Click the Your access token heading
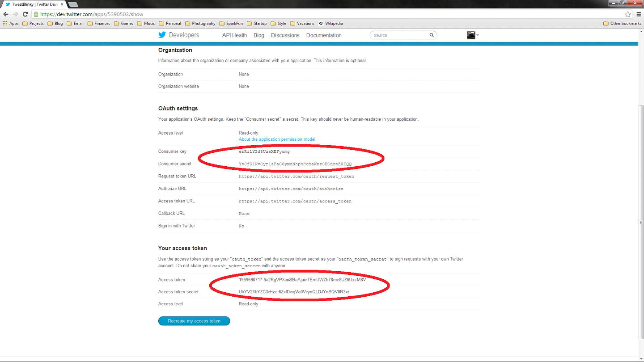The height and width of the screenshot is (362, 644). (182, 248)
